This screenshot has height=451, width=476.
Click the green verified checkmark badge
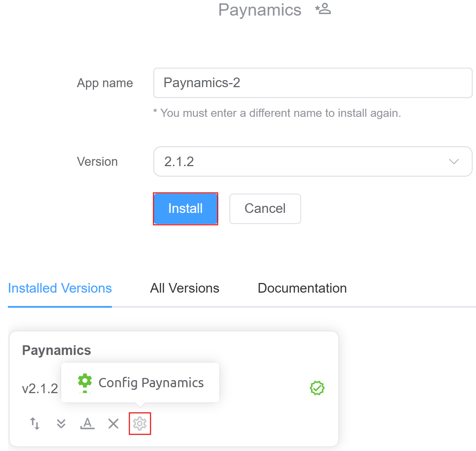(x=317, y=388)
